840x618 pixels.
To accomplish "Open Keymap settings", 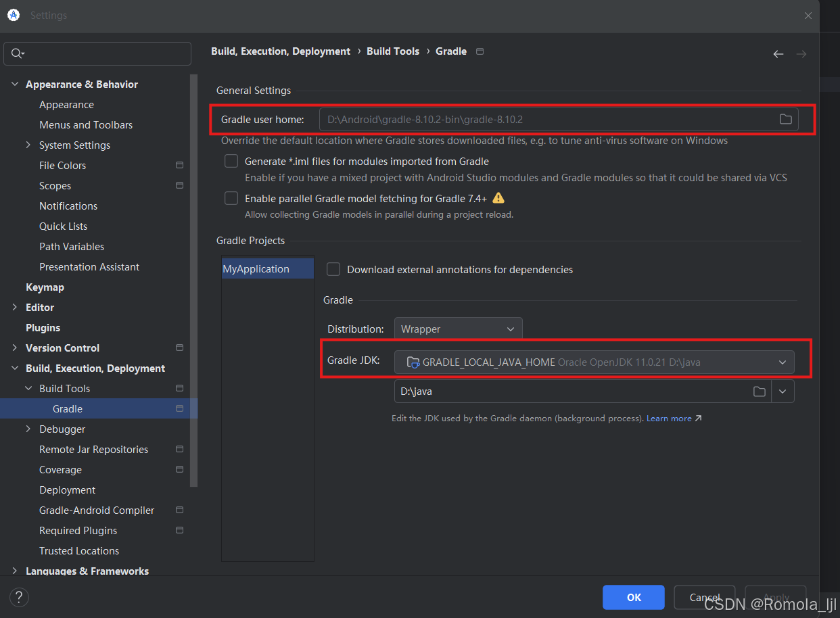I will tap(45, 287).
